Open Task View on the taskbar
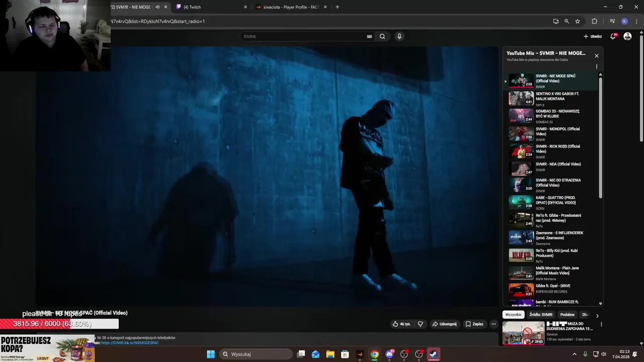644x362 pixels. 301,354
